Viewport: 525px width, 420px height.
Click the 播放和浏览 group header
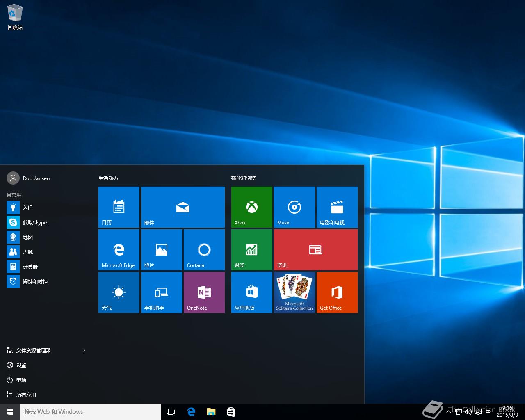click(x=244, y=178)
